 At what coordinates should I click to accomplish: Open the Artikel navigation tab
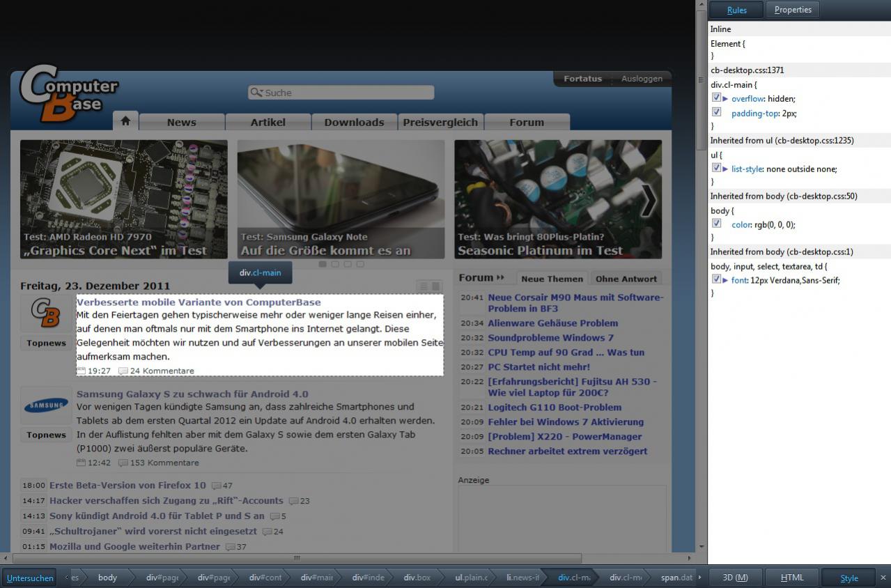click(268, 122)
